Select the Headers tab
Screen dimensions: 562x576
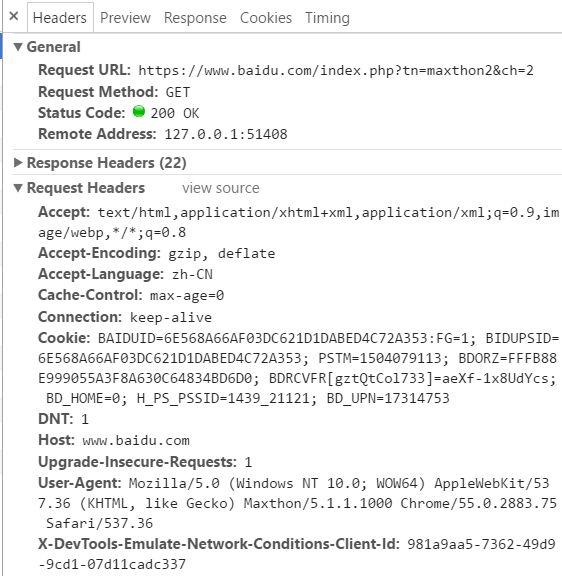(x=60, y=18)
